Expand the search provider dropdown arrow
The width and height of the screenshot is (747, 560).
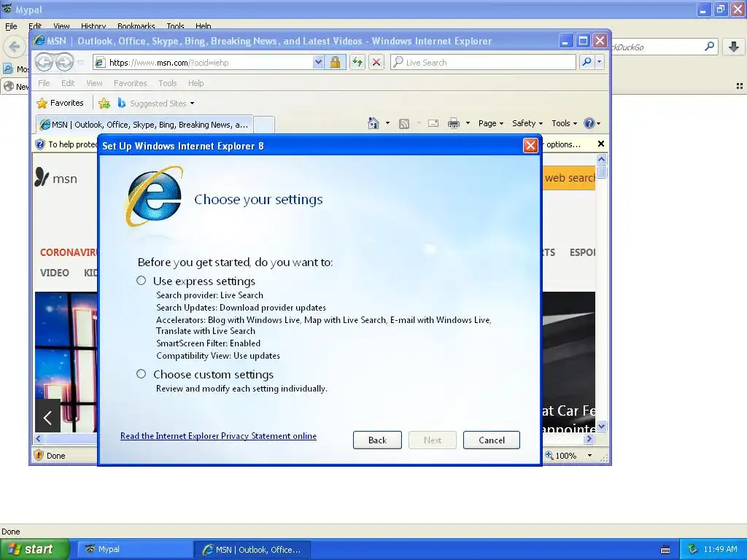coord(600,63)
